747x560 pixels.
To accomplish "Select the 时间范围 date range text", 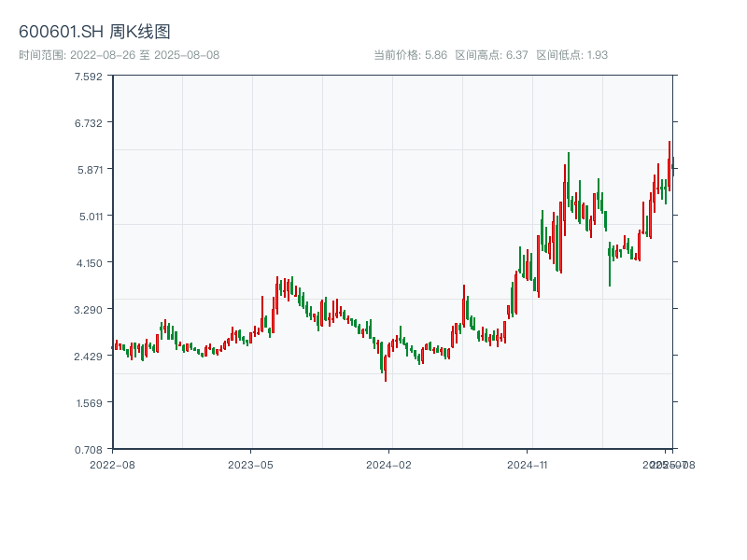I will click(119, 55).
